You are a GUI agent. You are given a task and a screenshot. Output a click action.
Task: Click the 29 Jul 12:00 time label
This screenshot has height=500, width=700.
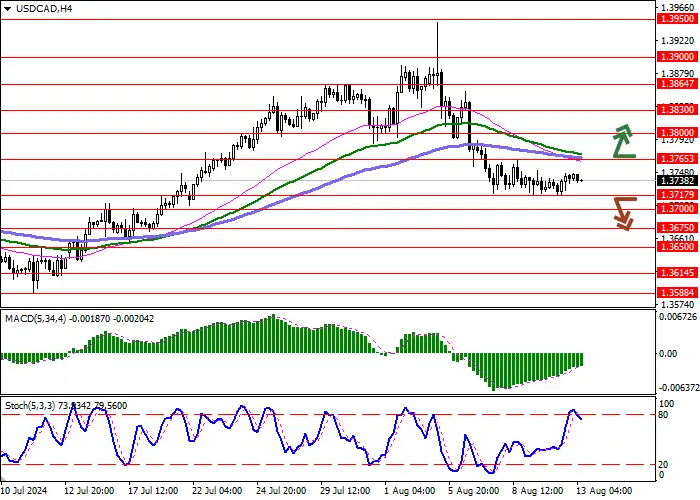[346, 491]
